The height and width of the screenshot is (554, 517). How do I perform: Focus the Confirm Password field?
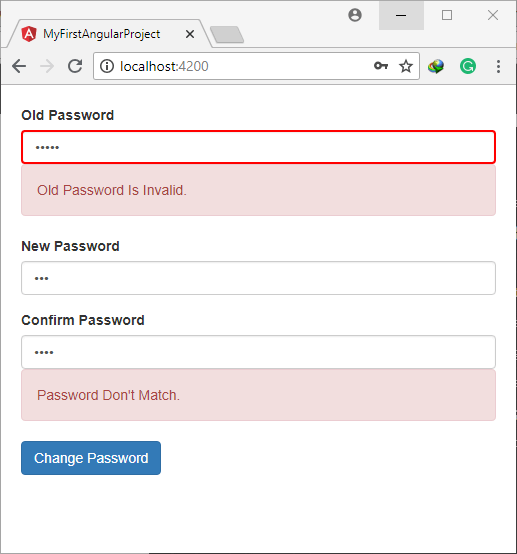(258, 352)
